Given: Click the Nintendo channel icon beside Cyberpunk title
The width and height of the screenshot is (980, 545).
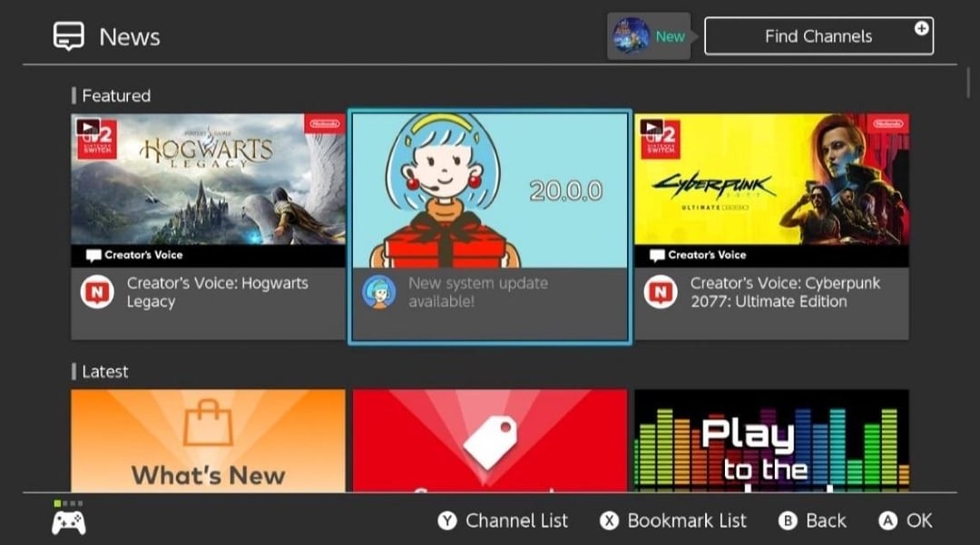Looking at the screenshot, I should coord(660,292).
